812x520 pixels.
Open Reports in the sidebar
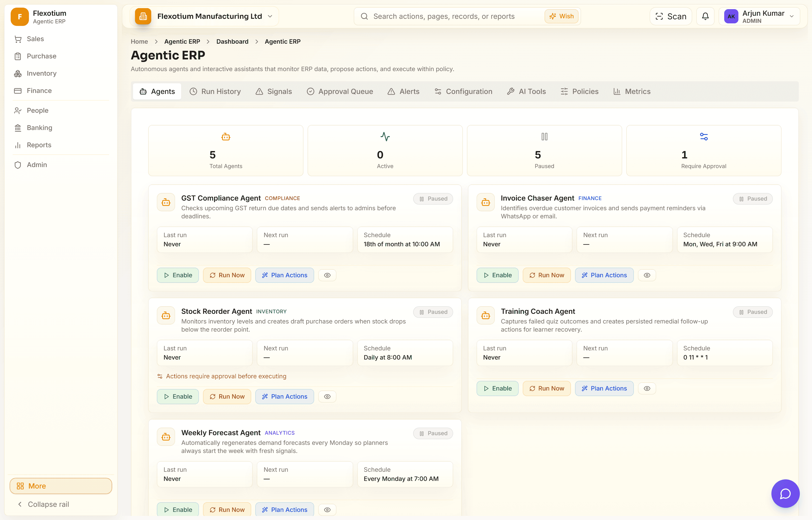click(x=61, y=145)
